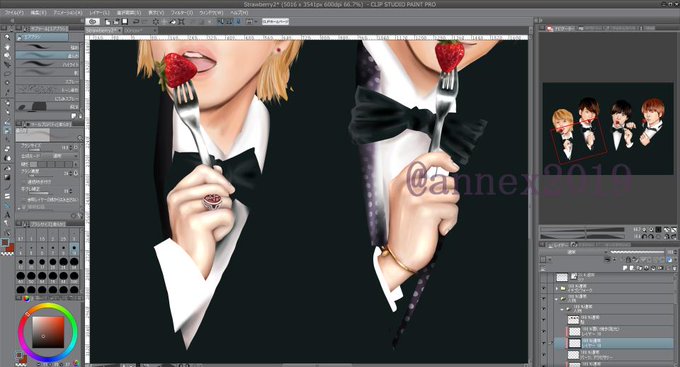
Task: Select the トーン削り airbrush sub tool
Action: pos(48,90)
